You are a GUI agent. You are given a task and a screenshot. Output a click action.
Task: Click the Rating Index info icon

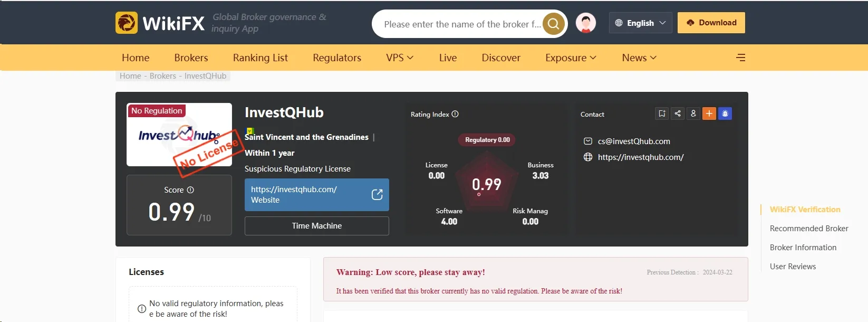click(x=455, y=114)
